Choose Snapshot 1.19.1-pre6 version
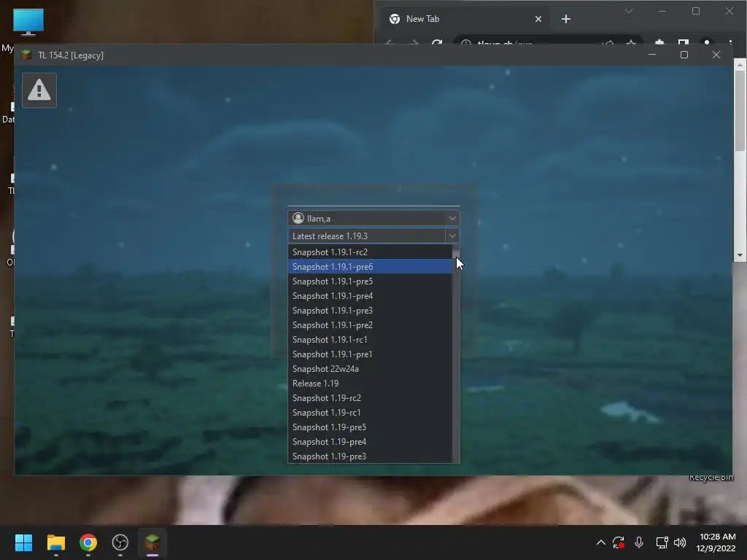This screenshot has width=747, height=560. [370, 267]
